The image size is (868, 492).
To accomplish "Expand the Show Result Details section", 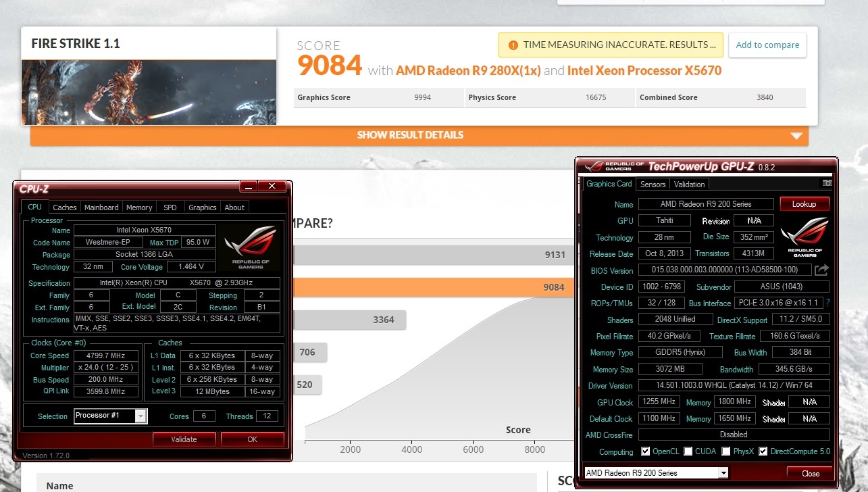I will click(419, 135).
